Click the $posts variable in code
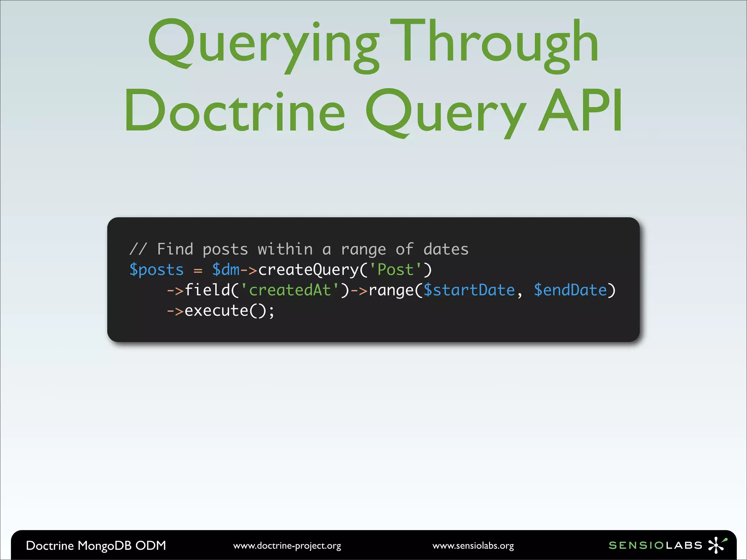Screen dimensions: 747x560 pyautogui.click(x=156, y=270)
